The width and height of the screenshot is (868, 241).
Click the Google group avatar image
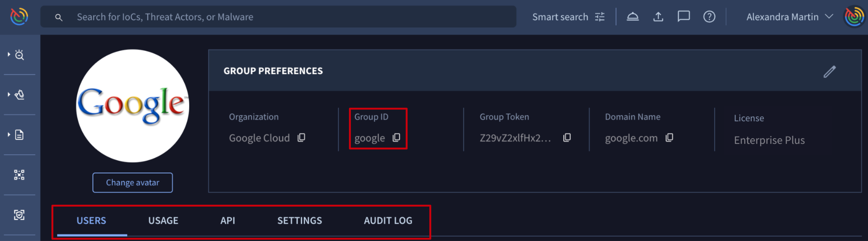pyautogui.click(x=132, y=106)
